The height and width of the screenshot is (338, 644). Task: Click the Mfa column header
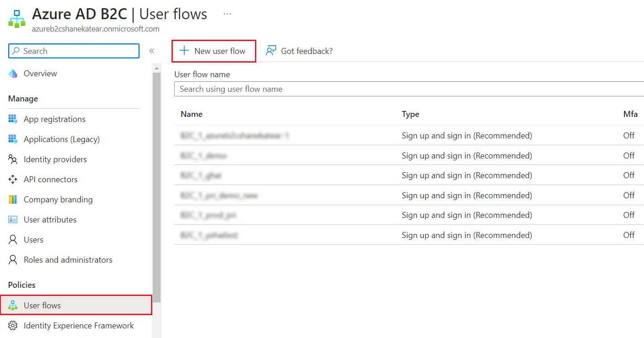pos(630,114)
